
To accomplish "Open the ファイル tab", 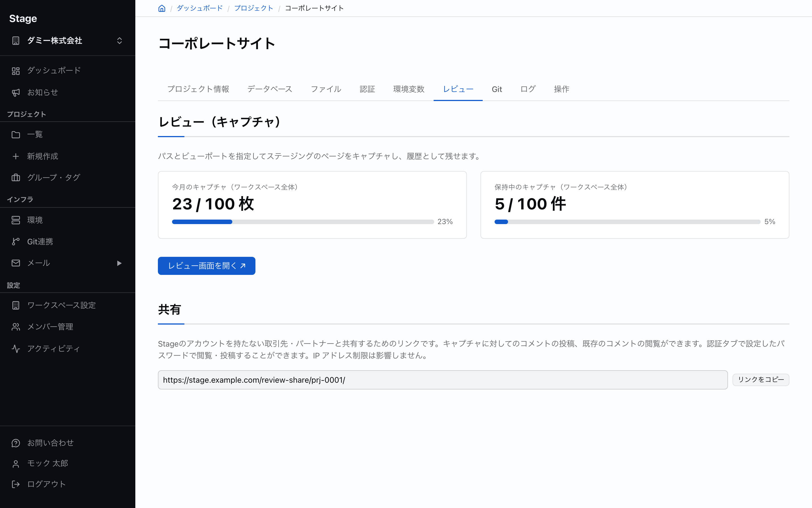I will point(326,89).
